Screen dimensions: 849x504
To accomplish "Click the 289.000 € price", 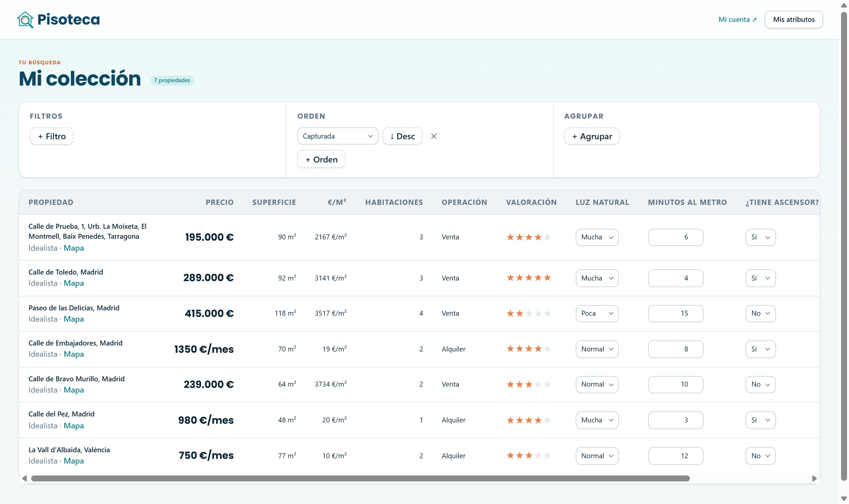I will (209, 278).
